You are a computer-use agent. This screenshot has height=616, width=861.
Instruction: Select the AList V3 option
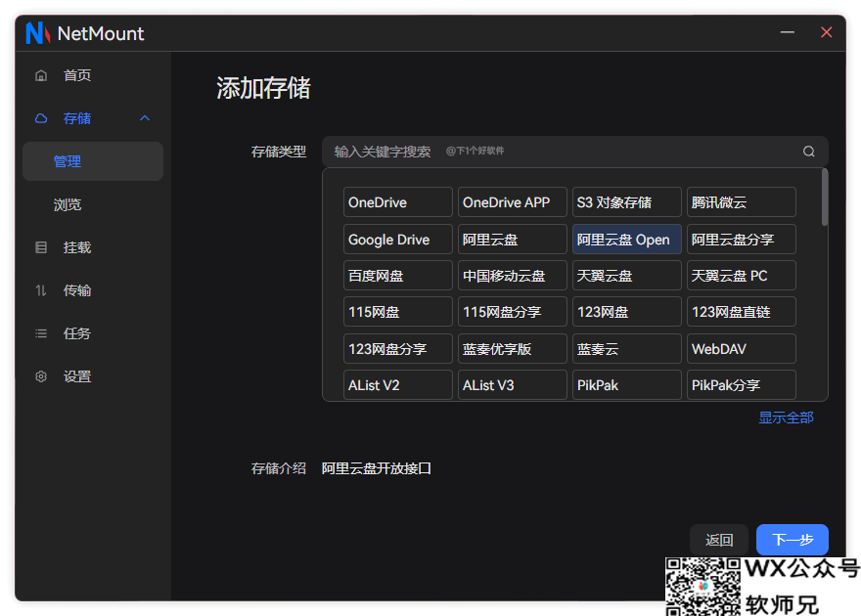click(x=513, y=385)
